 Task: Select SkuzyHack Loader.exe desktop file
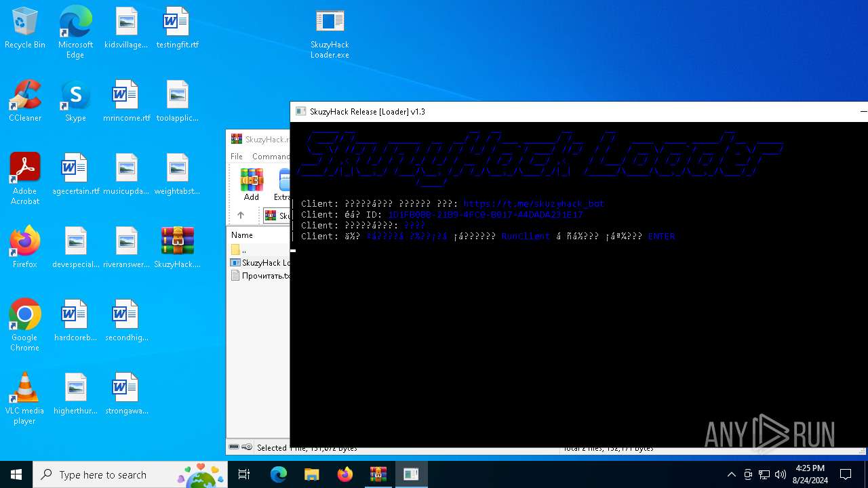coord(330,33)
